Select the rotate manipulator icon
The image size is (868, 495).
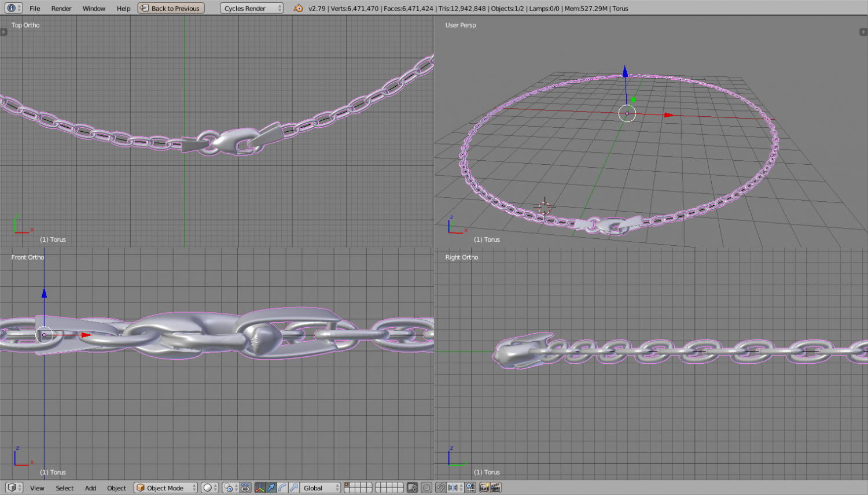tap(281, 487)
